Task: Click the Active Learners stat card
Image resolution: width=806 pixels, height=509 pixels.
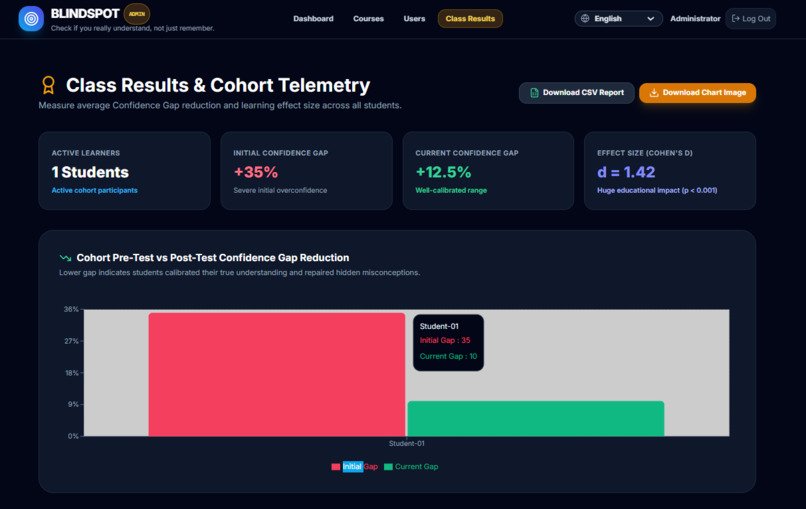Action: click(x=124, y=171)
